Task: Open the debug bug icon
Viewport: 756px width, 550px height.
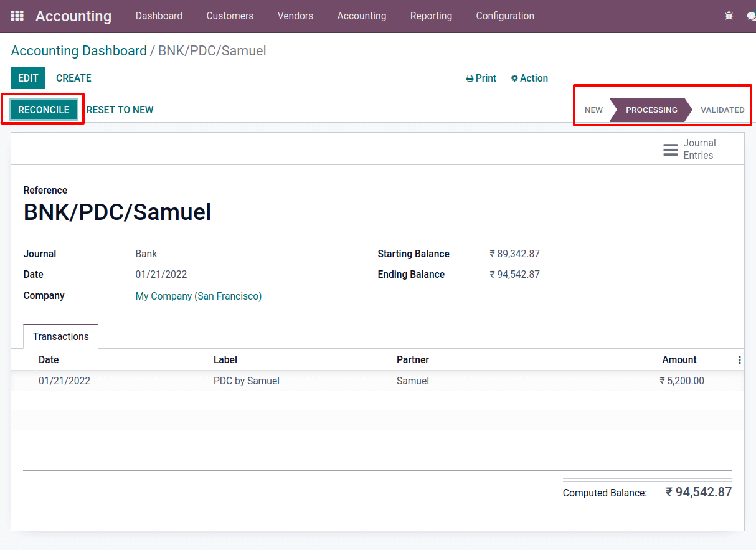Action: tap(729, 16)
